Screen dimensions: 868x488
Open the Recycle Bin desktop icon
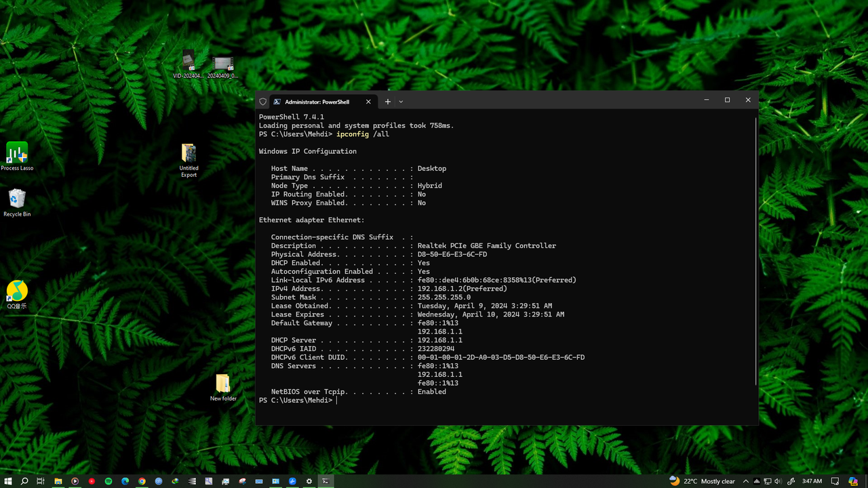[17, 202]
